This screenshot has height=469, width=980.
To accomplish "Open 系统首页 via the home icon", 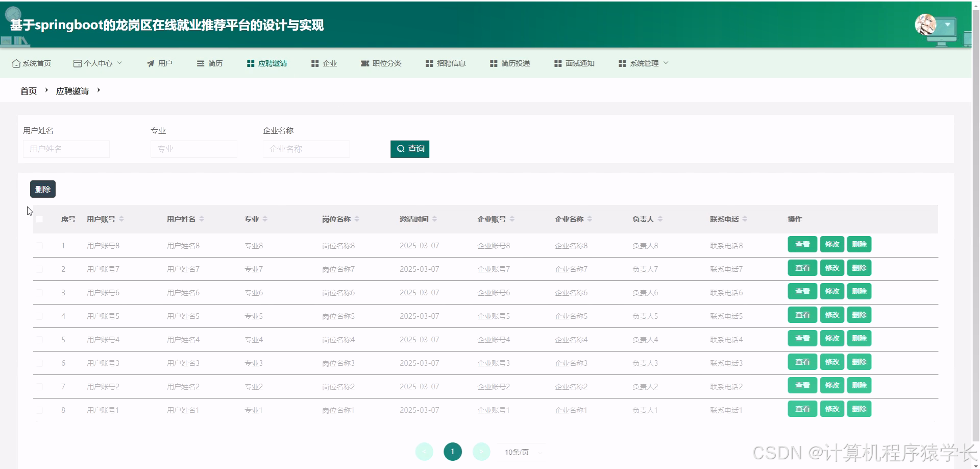I will point(15,63).
